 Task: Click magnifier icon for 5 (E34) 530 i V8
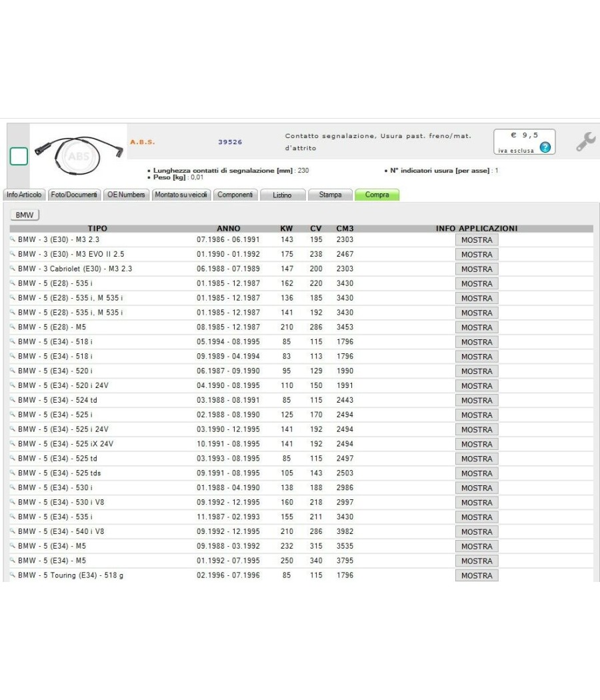13,502
